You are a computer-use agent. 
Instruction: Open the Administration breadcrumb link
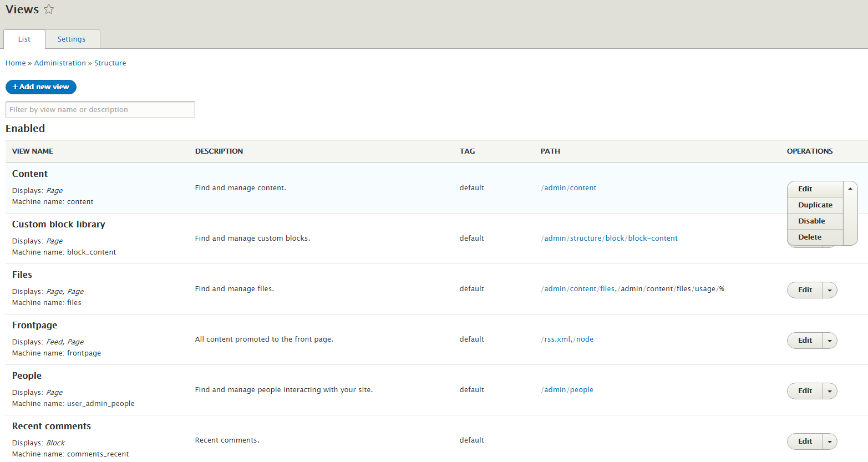coord(60,63)
